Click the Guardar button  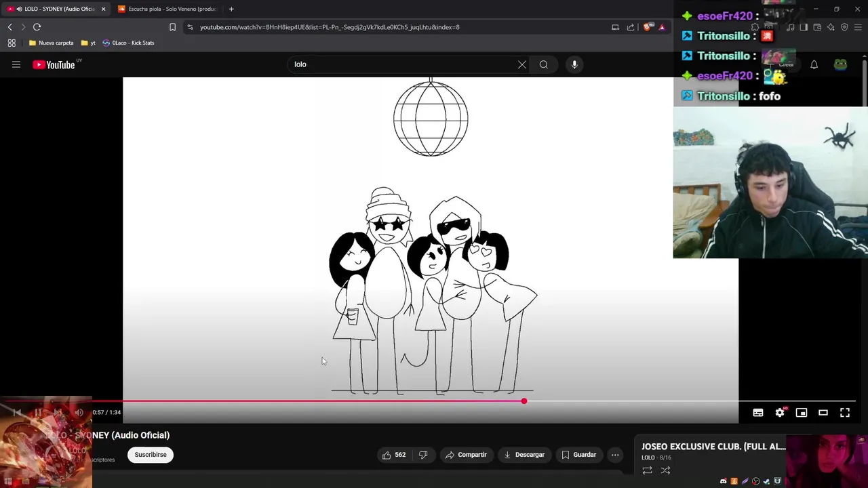pos(578,455)
